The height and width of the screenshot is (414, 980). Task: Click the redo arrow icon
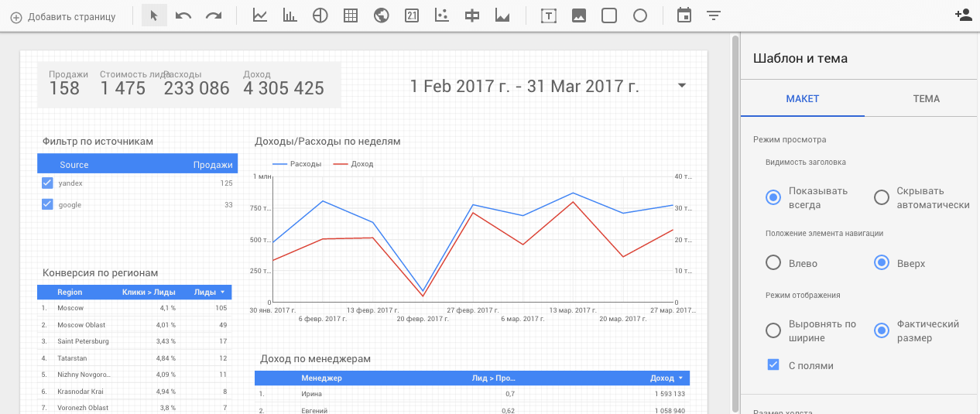pos(214,15)
